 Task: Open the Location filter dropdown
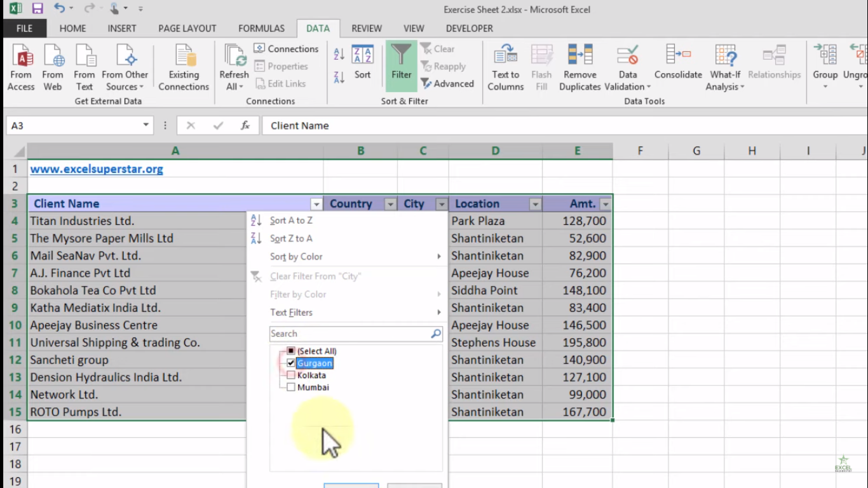point(535,204)
